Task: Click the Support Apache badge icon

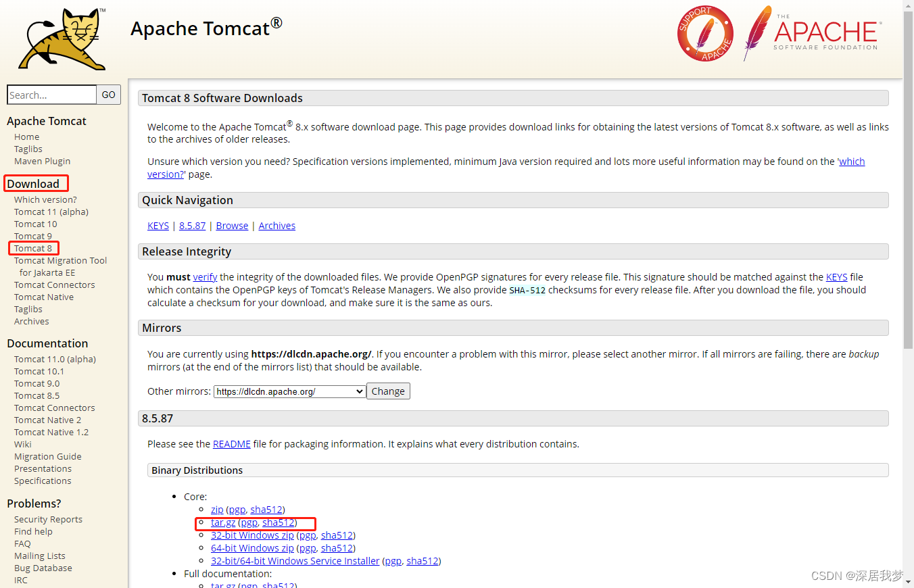Action: (x=705, y=33)
